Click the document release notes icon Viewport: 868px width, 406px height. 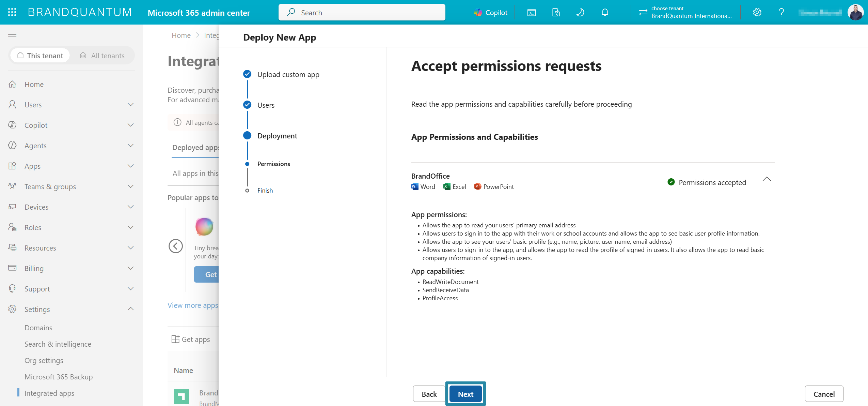click(556, 13)
